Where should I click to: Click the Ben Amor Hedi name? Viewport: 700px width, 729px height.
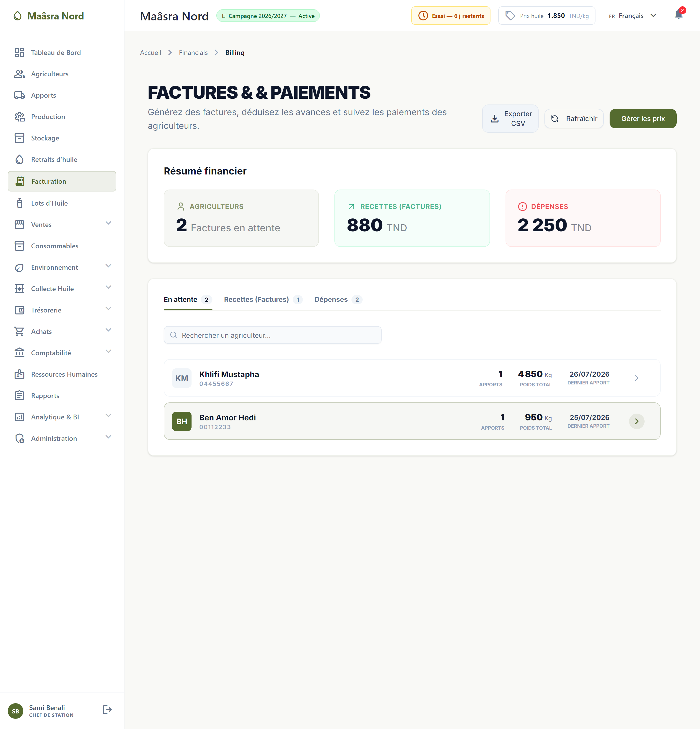coord(228,417)
